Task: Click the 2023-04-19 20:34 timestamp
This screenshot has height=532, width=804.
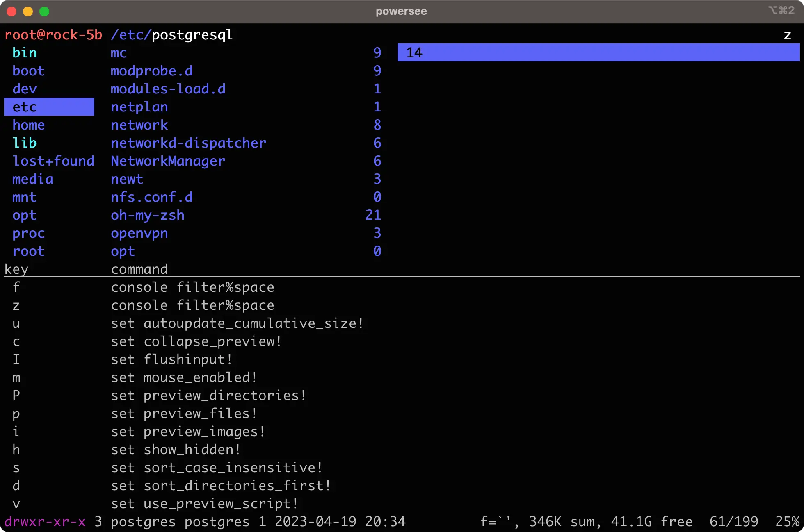Action: pos(340,522)
